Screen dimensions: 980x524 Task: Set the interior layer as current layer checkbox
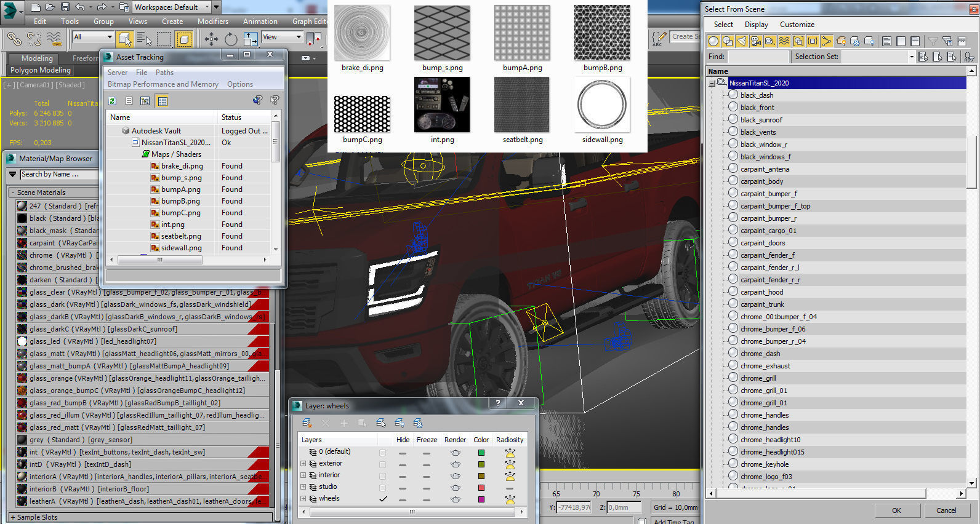(x=383, y=476)
